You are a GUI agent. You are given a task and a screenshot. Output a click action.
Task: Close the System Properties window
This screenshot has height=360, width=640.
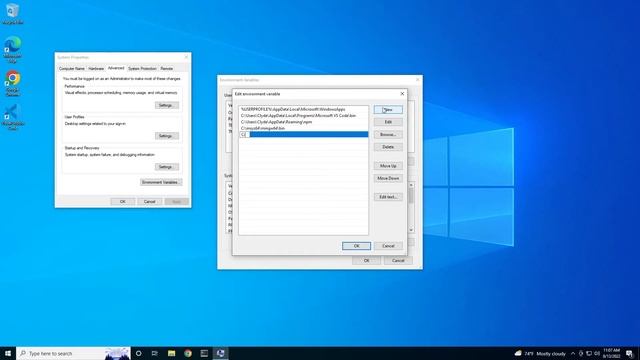click(x=187, y=57)
